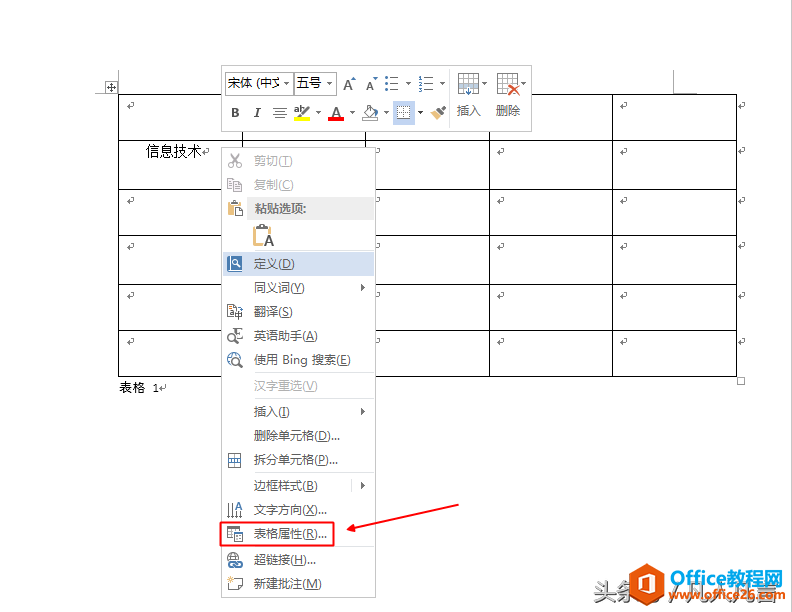Click the center align icon

coord(279,113)
